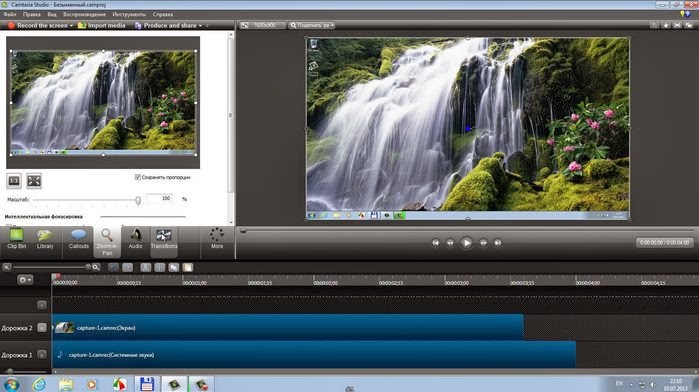
Task: Open the Файл menu
Action: click(x=9, y=14)
